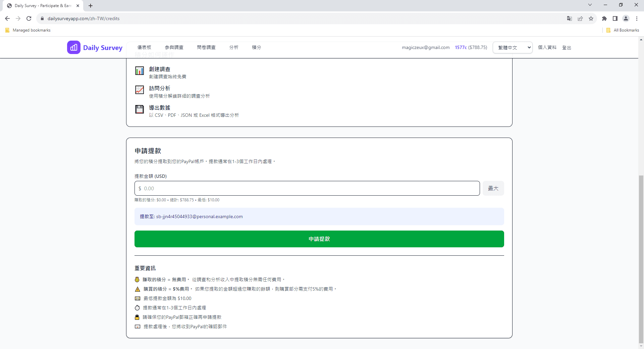The image size is (644, 349).
Task: Click the 登出 logout link
Action: point(567,47)
